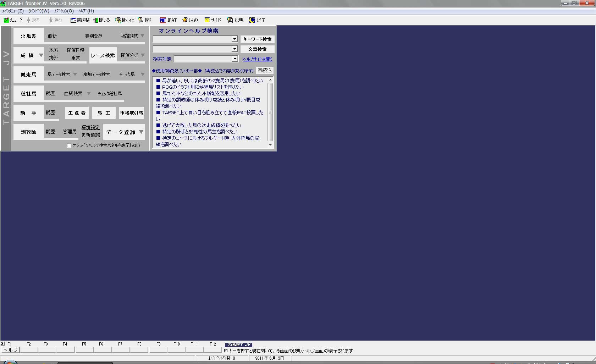Open the ヘルプサイトを開く link
Screen dimensions: 596x364
point(257,59)
